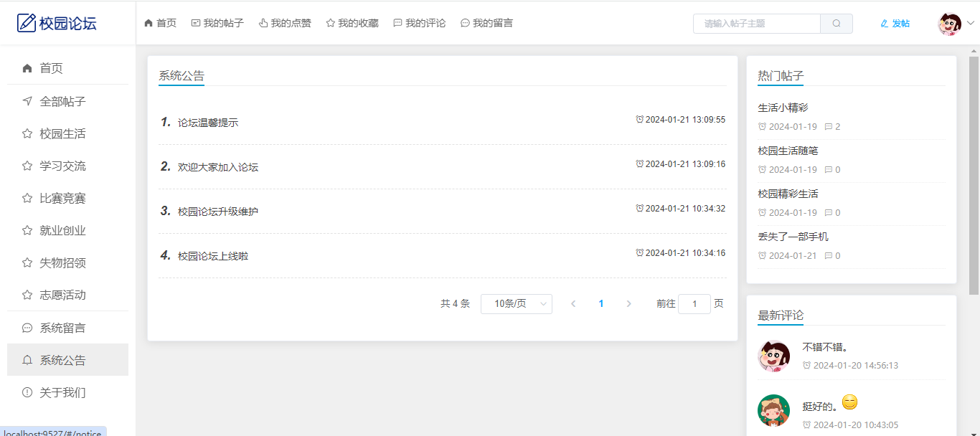Click the 校园论坛 logo pencil icon
The image size is (980, 436).
tap(27, 23)
